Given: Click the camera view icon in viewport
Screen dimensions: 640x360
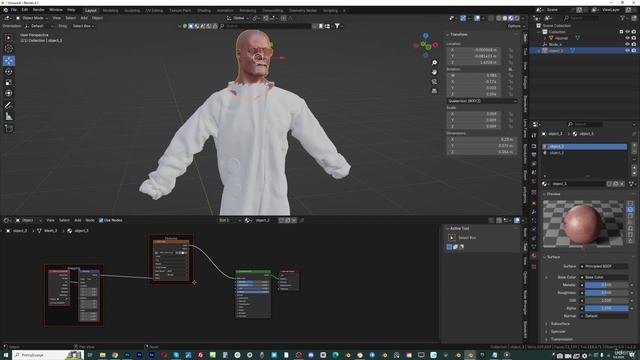Looking at the screenshot, I should click(x=434, y=82).
